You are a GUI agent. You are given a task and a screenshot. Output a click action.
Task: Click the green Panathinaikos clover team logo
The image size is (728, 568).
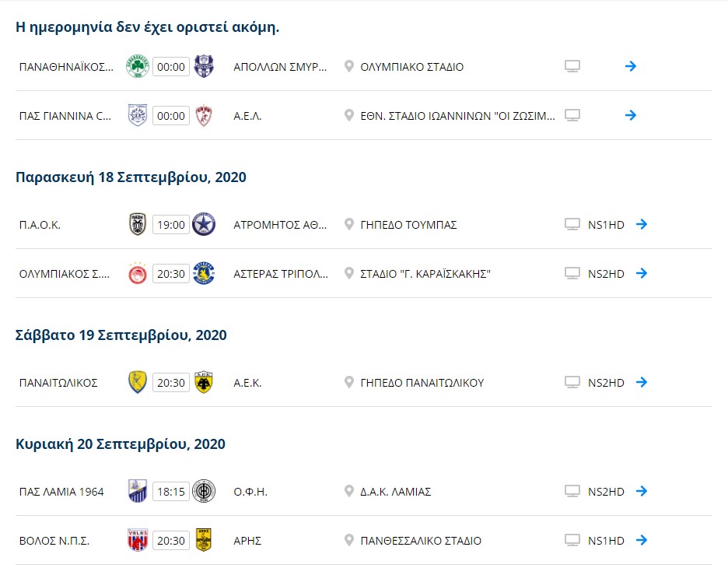coord(138,66)
